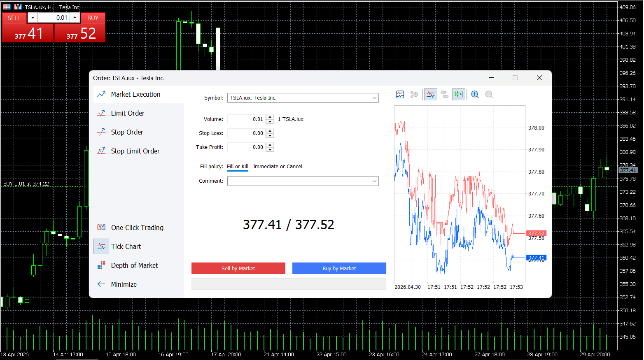Click Sell by Market button

[238, 268]
